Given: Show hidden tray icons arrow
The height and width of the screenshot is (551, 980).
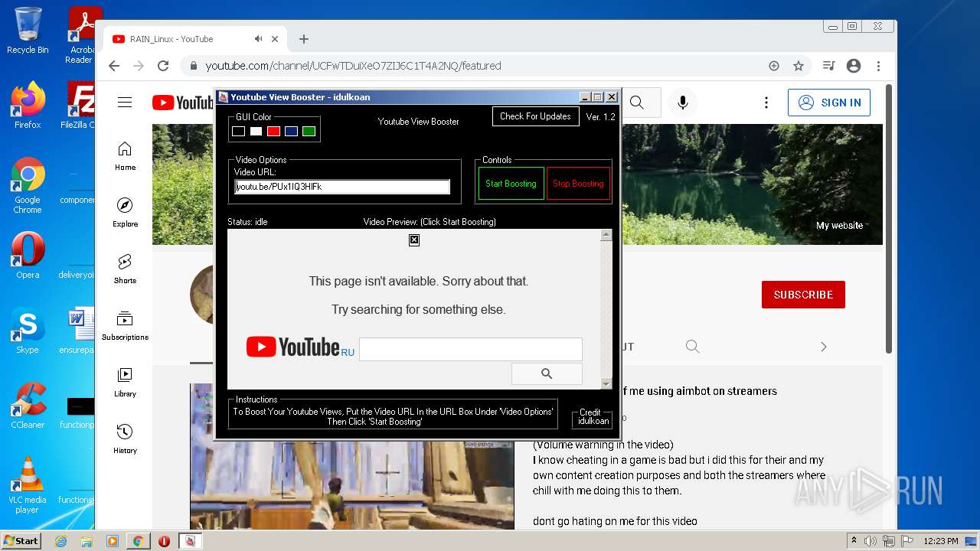Looking at the screenshot, I should tap(854, 541).
